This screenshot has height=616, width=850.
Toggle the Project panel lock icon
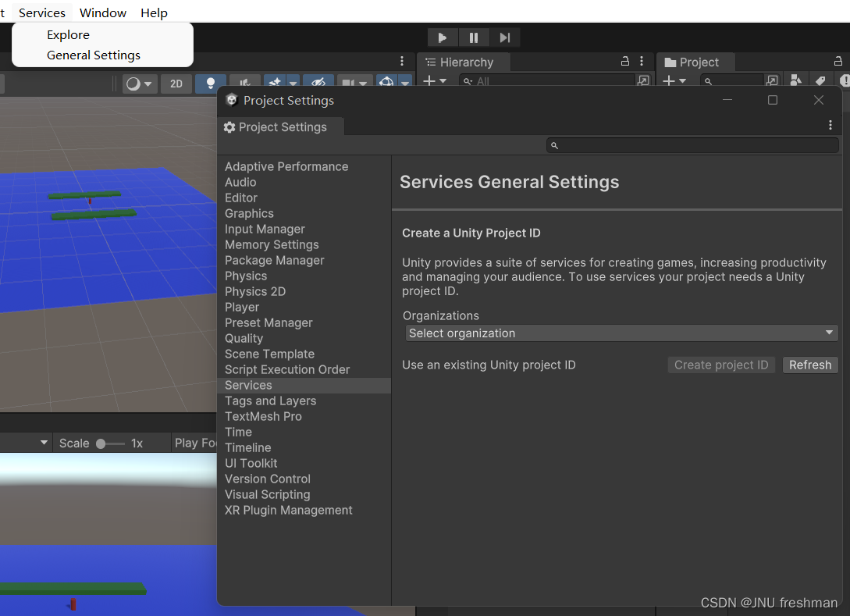[838, 61]
